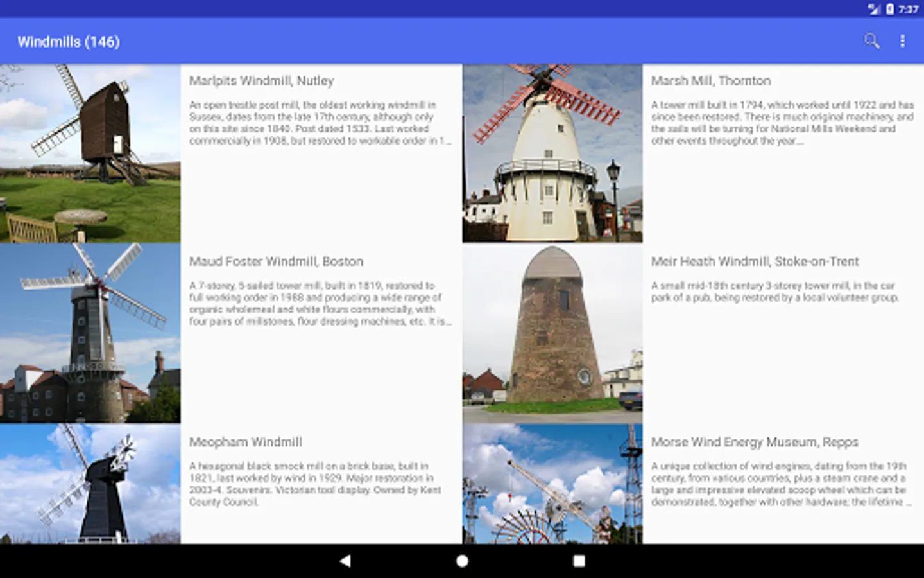This screenshot has height=578, width=924.
Task: Open the Marsh Mill, Thornton photo thumbnail
Action: [552, 153]
